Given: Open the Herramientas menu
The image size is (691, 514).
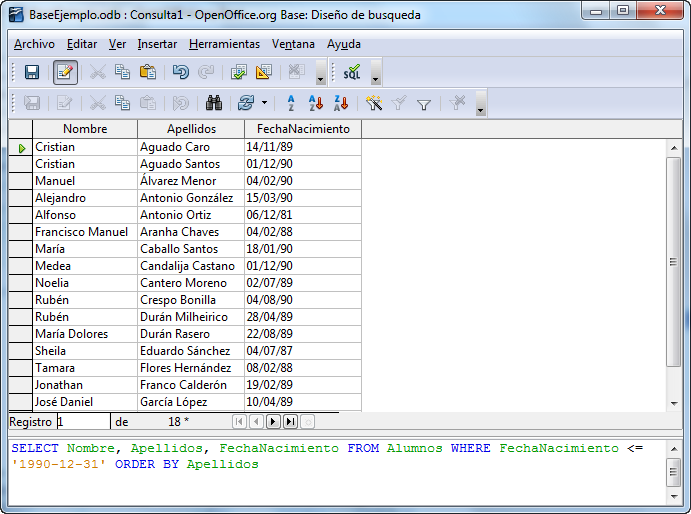Looking at the screenshot, I should coord(224,44).
